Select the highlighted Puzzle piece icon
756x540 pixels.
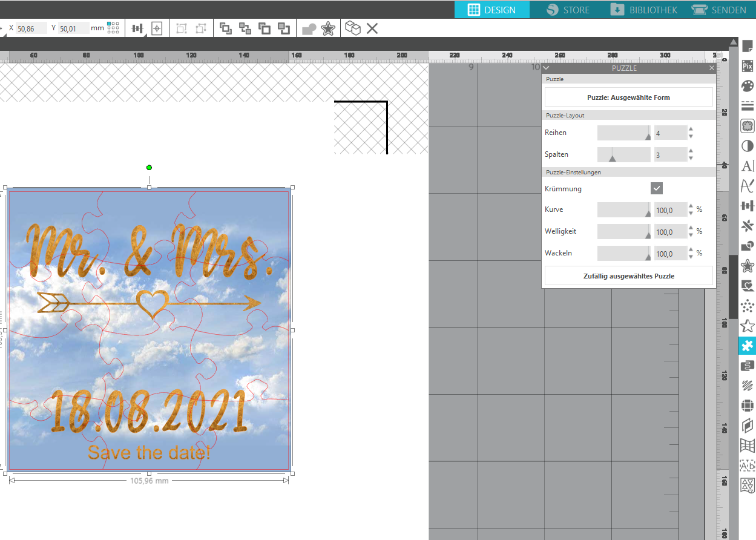tap(748, 346)
